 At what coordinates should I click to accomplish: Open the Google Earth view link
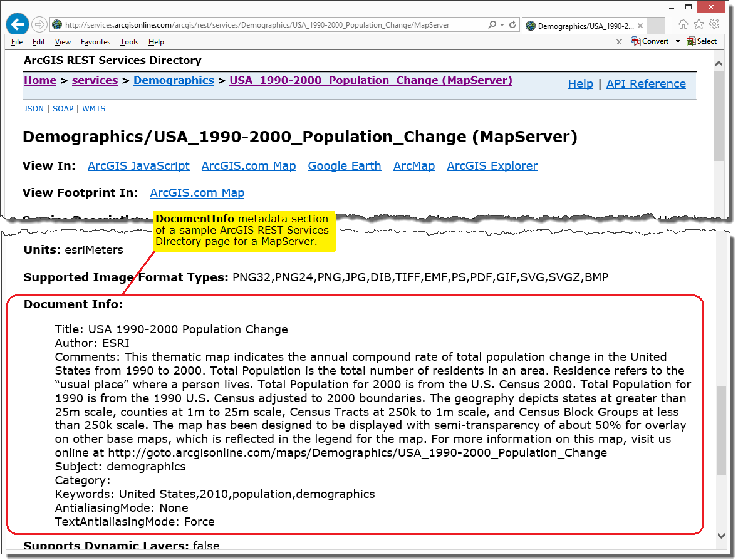tap(345, 165)
